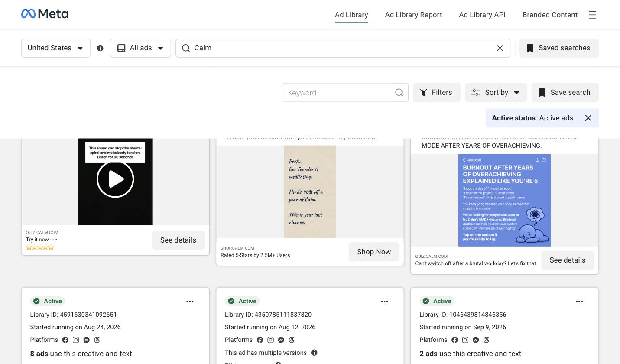Go to the Ad Library API tab
Image resolution: width=620 pixels, height=364 pixels.
pos(482,15)
